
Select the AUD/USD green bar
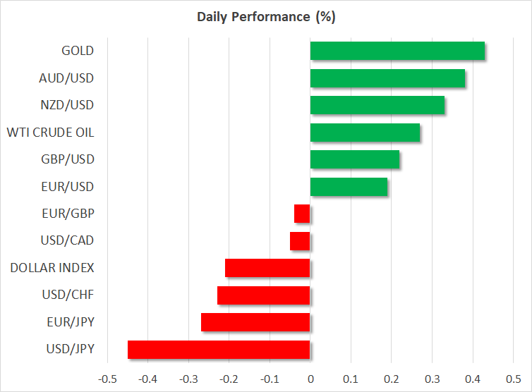point(387,78)
